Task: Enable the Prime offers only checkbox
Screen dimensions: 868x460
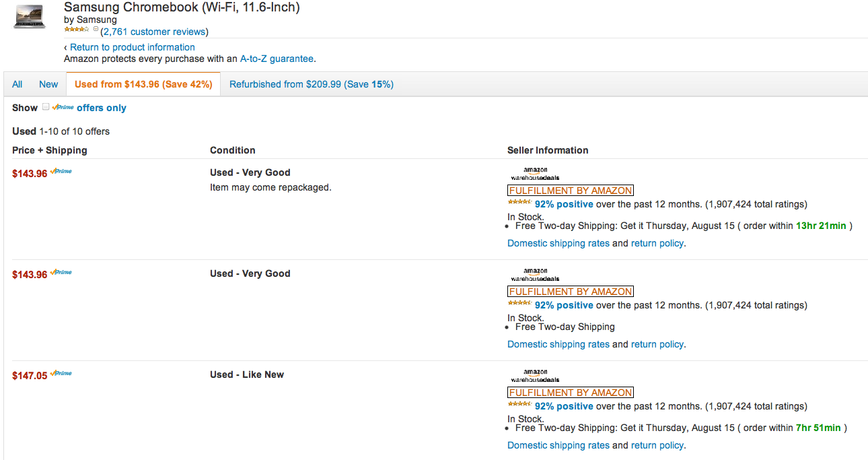Action: [x=45, y=106]
